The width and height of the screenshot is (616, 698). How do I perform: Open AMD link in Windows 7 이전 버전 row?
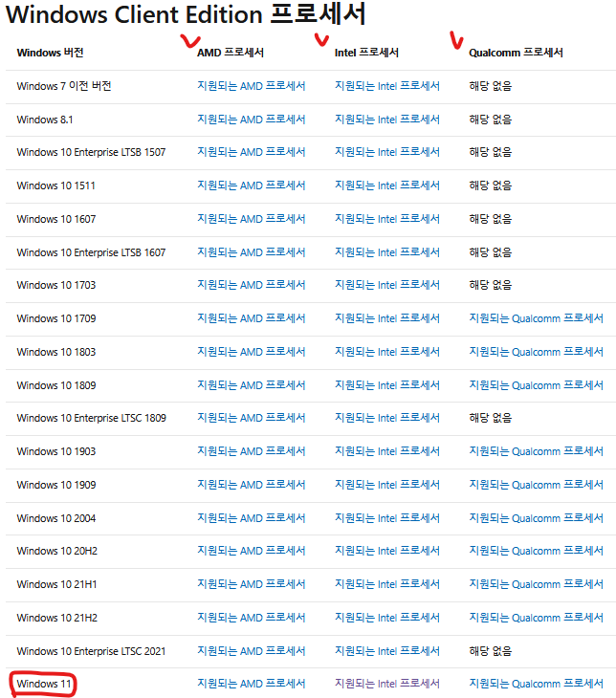pos(252,86)
